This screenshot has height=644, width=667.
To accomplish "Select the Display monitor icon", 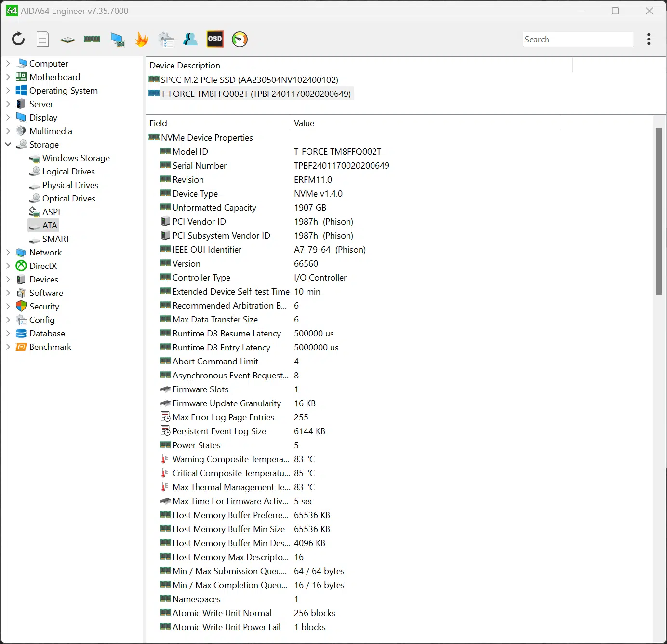I will pos(21,117).
